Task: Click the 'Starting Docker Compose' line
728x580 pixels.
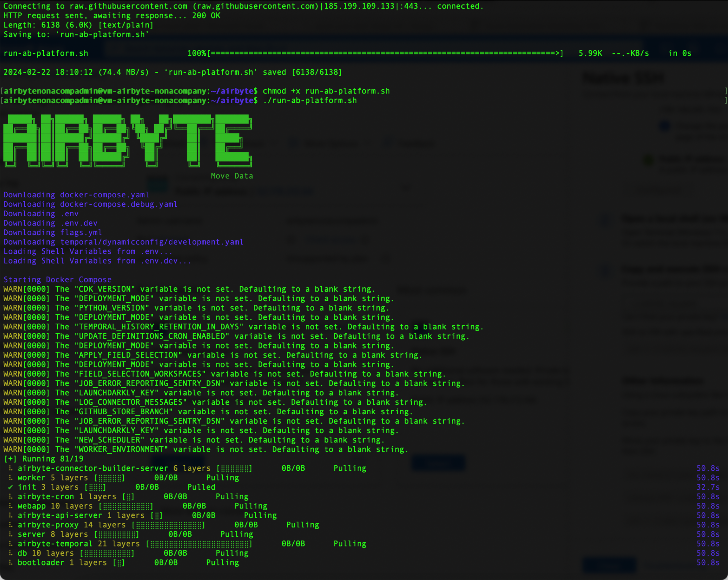Action: (x=58, y=280)
